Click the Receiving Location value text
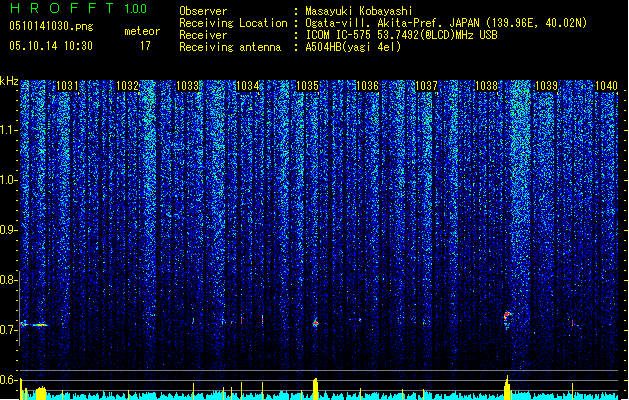 pyautogui.click(x=446, y=23)
